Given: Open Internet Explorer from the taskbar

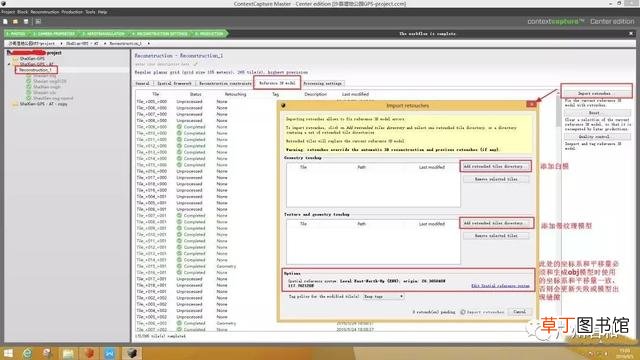Looking at the screenshot, I should pyautogui.click(x=27, y=353).
